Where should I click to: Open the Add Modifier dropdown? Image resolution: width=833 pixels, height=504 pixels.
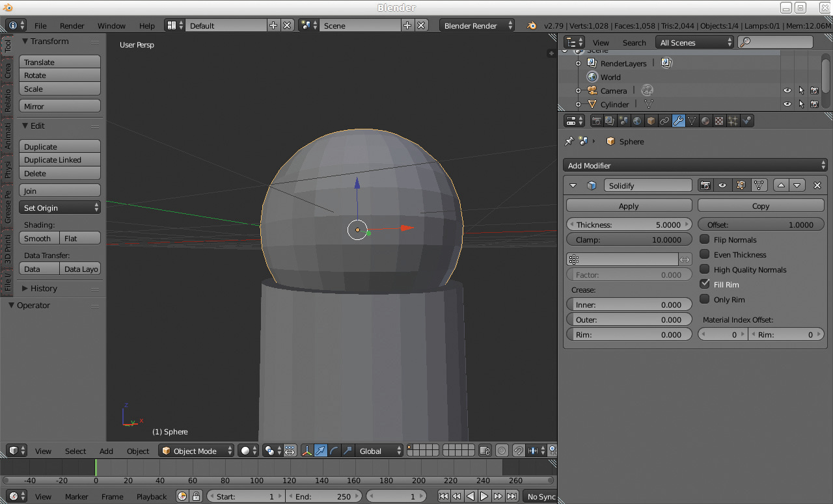click(x=694, y=166)
